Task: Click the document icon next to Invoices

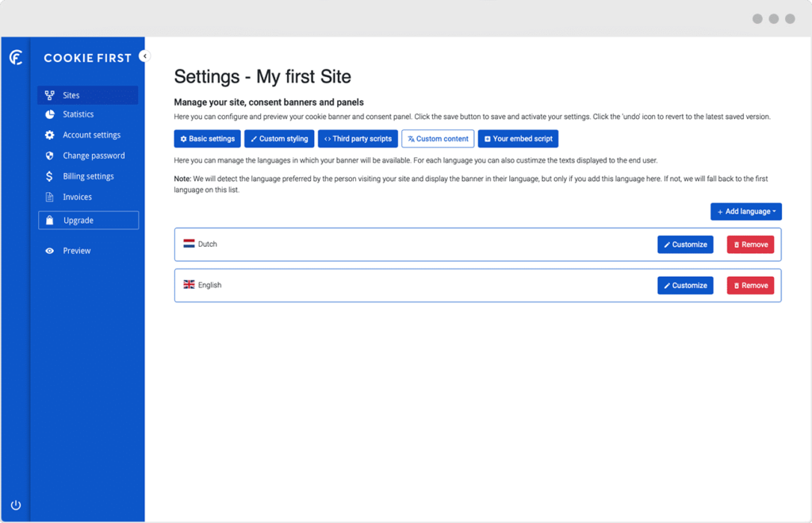Action: [49, 196]
